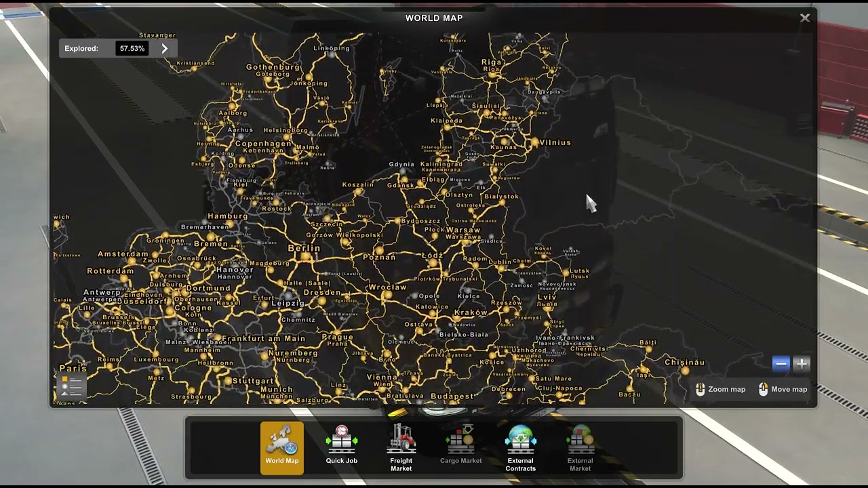Select Cologne on the map
868x488 pixels.
coord(193,308)
